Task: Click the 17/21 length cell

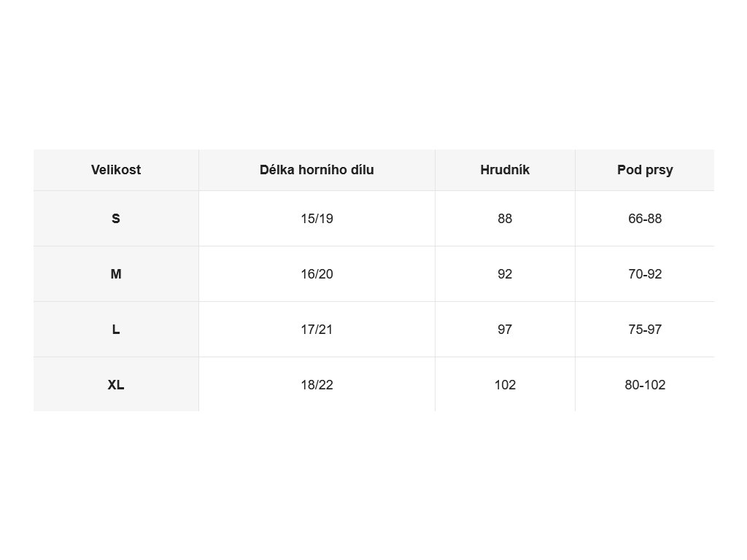Action: pos(317,329)
